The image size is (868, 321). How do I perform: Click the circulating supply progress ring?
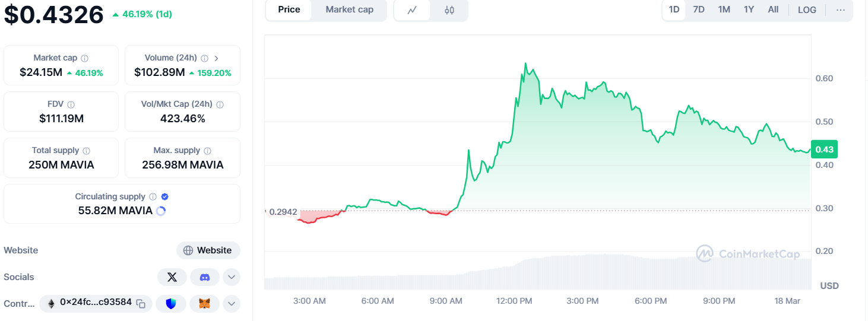(160, 211)
